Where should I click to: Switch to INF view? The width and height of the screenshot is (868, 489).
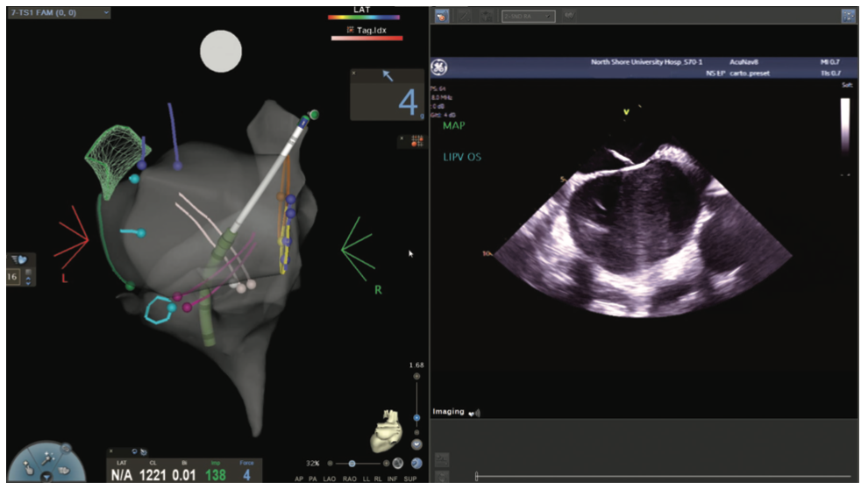[x=393, y=479]
